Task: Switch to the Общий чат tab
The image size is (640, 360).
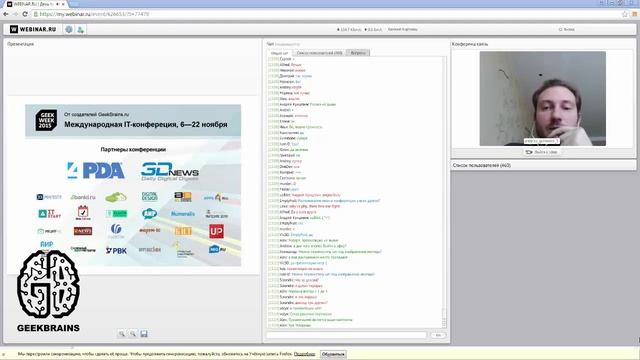Action: [280, 53]
